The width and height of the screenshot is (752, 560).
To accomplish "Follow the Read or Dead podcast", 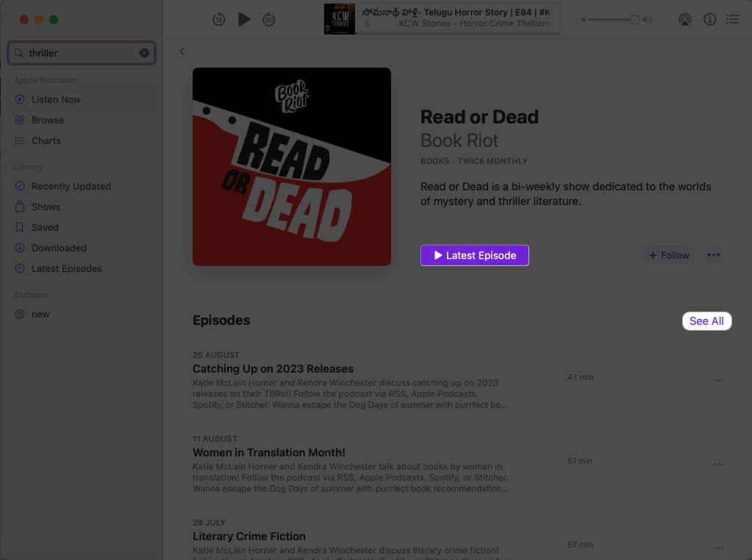I will pos(669,255).
